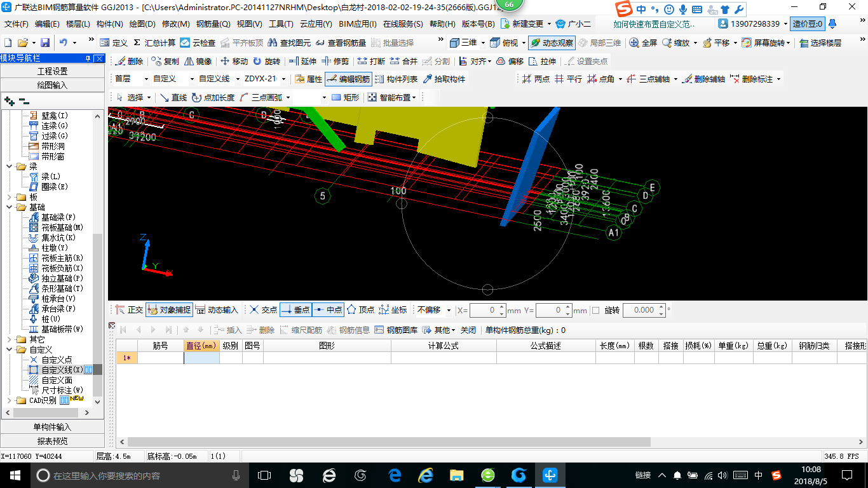This screenshot has height=488, width=868.
Task: Use the 打断 break tool
Action: (x=371, y=62)
